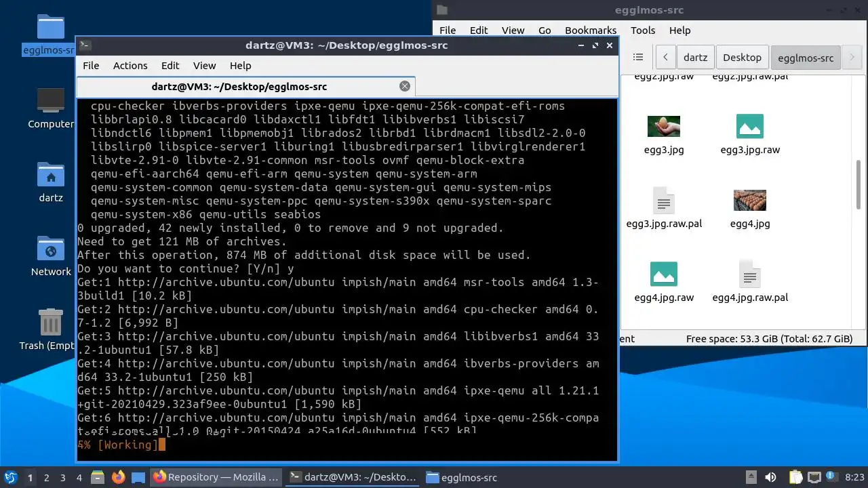Go to dartz in the path bar

(x=695, y=58)
